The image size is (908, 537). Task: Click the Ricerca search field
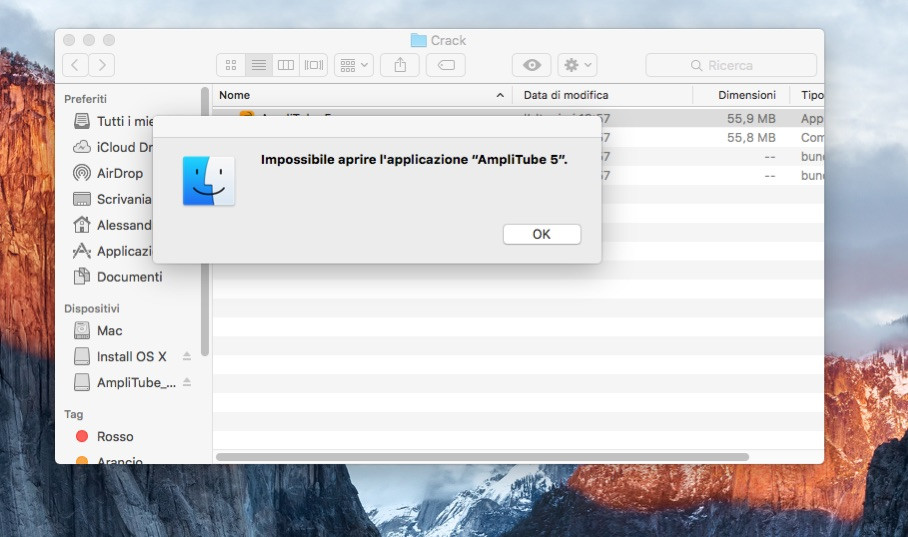click(x=731, y=65)
